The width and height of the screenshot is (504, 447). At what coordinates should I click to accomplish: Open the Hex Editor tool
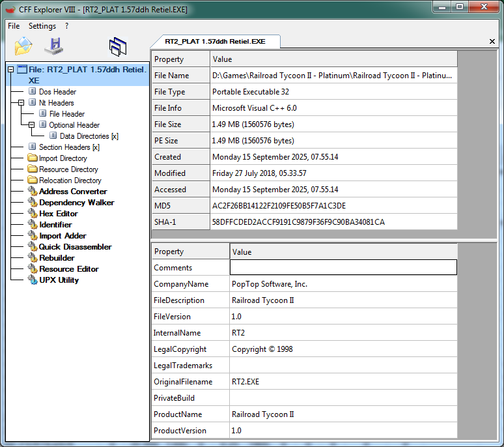tap(58, 214)
